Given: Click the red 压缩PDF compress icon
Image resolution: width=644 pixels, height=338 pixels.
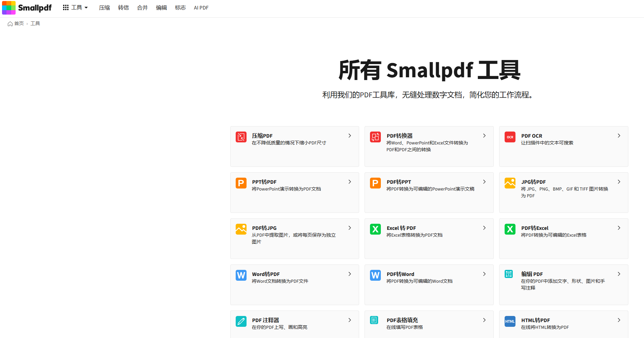Looking at the screenshot, I should click(241, 137).
